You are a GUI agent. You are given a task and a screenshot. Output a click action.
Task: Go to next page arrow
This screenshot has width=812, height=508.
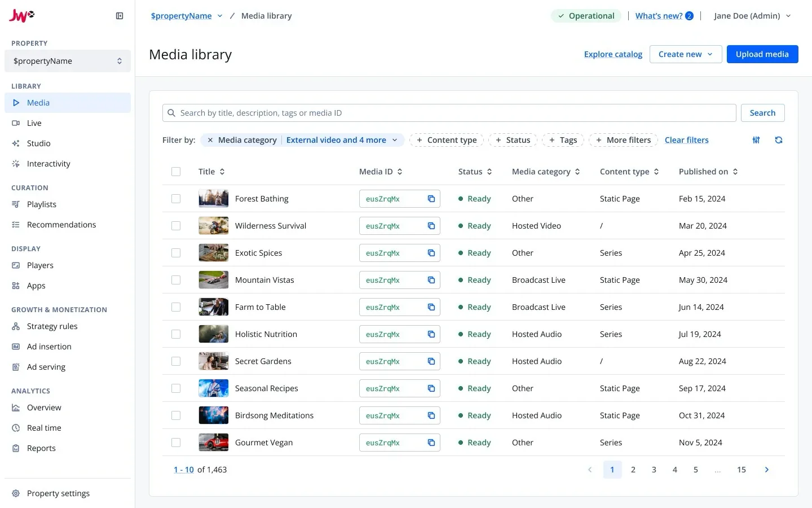(x=767, y=470)
